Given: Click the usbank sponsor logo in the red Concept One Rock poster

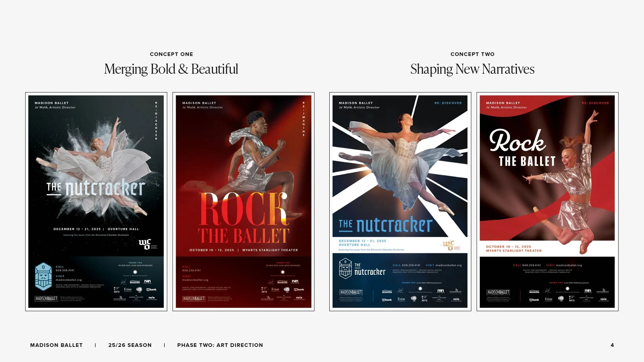Looking at the screenshot, I should click(299, 290).
